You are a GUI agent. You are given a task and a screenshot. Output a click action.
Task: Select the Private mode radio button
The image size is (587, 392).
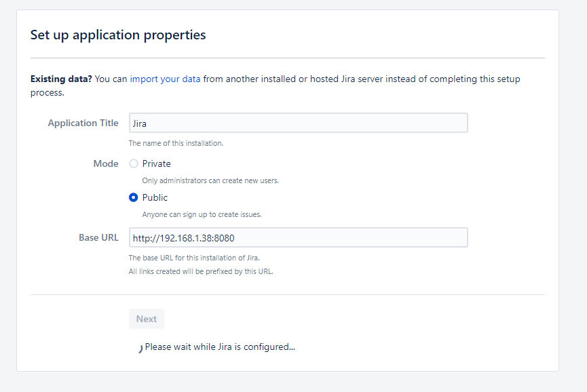point(133,163)
